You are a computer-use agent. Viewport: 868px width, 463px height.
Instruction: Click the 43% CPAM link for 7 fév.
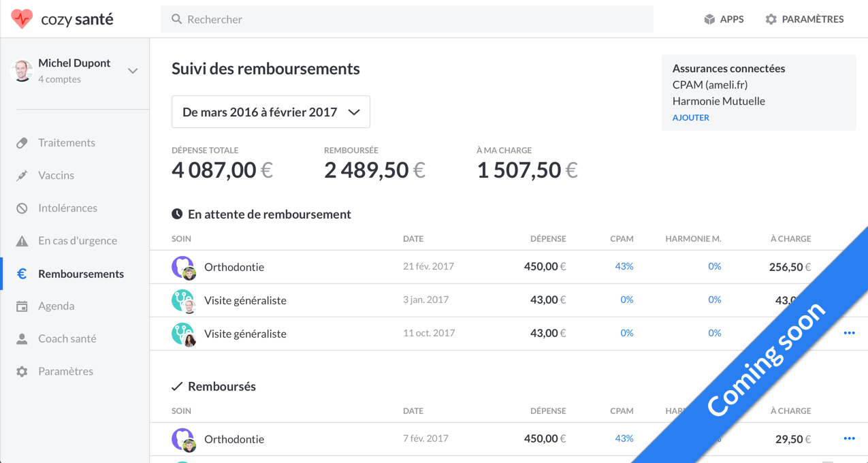coord(624,438)
